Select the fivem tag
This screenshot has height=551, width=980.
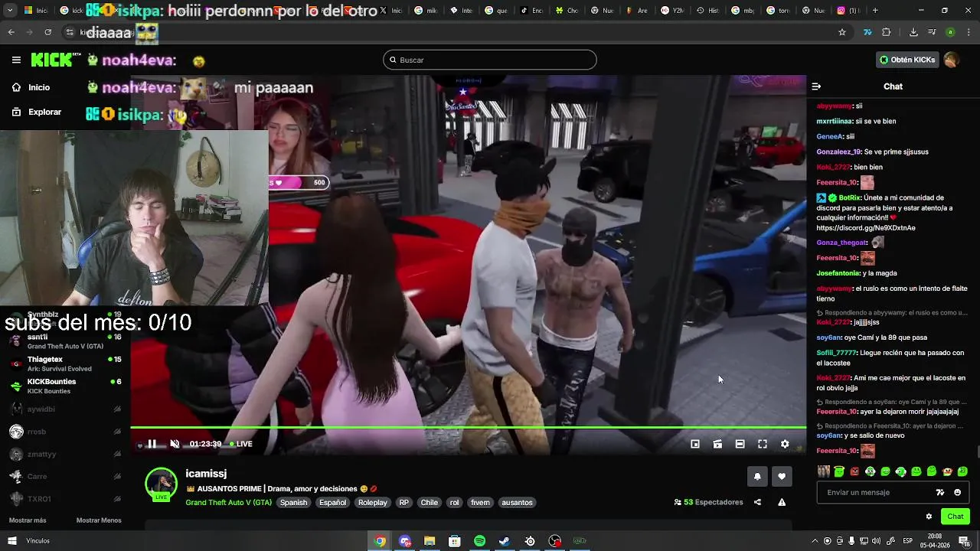pyautogui.click(x=480, y=503)
